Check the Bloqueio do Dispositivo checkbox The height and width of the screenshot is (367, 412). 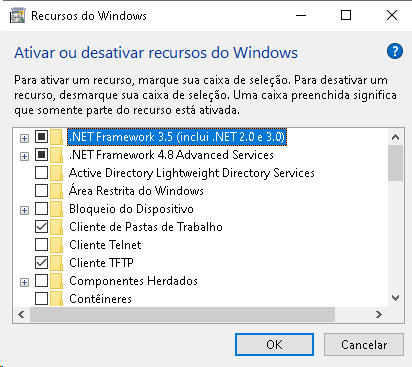[41, 209]
